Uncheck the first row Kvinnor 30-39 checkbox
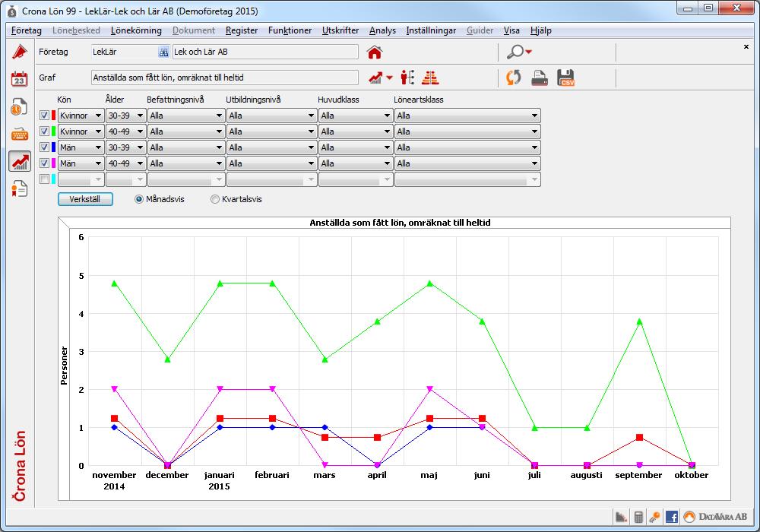 click(x=44, y=116)
